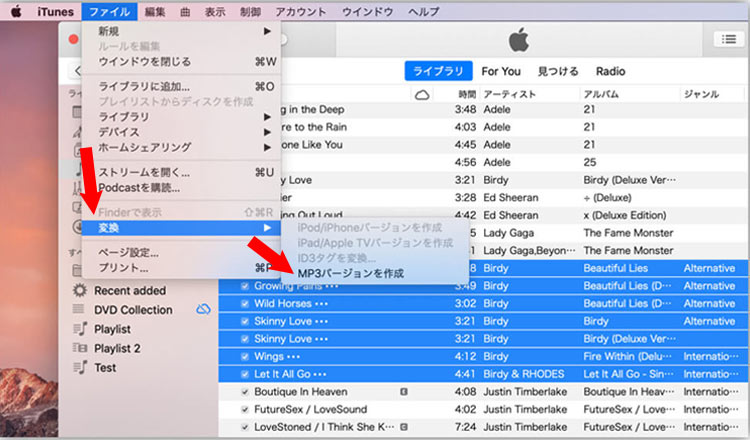This screenshot has height=440, width=750.
Task: Click the back chevron in the sidebar
Action: (x=77, y=71)
